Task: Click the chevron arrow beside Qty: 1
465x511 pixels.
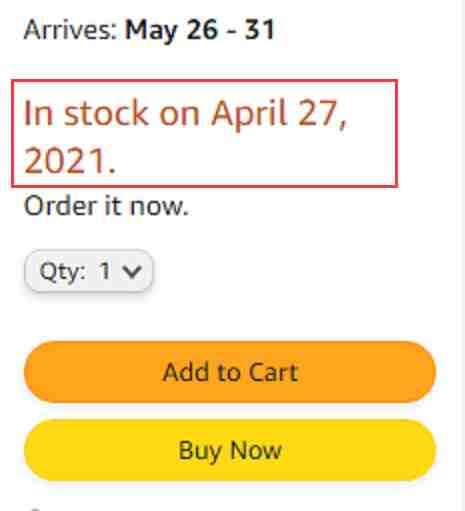Action: pos(133,271)
